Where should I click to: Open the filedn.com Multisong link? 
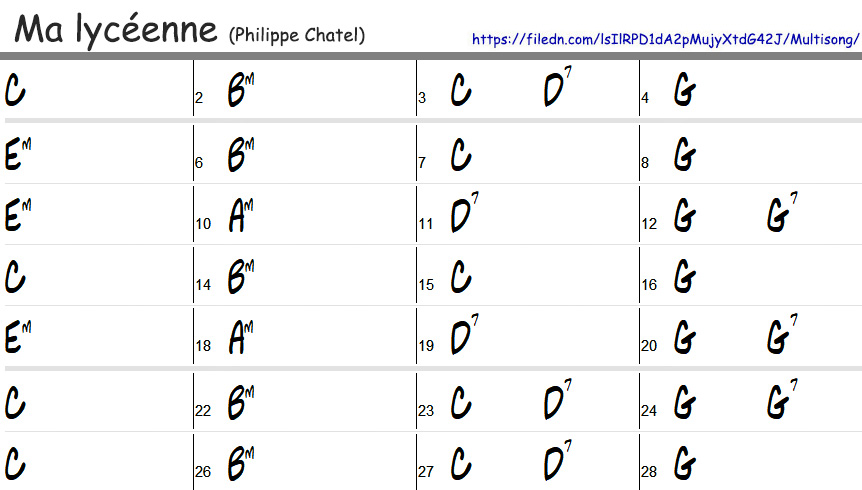665,39
